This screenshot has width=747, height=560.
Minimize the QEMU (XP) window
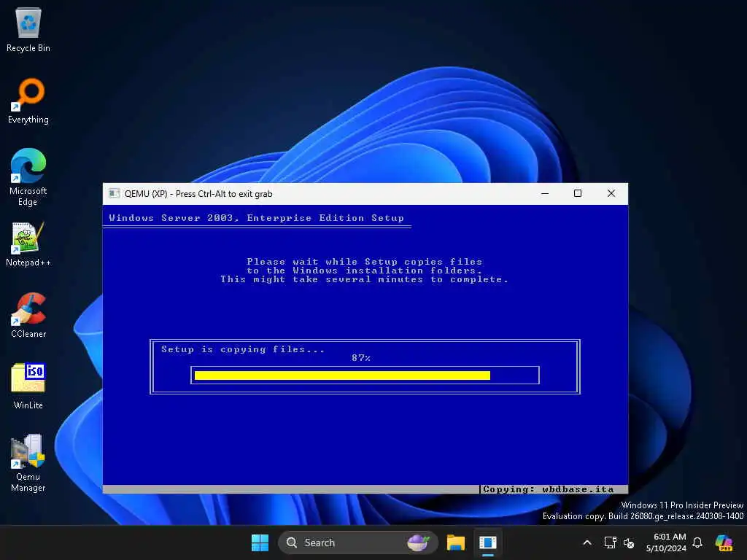pyautogui.click(x=545, y=193)
